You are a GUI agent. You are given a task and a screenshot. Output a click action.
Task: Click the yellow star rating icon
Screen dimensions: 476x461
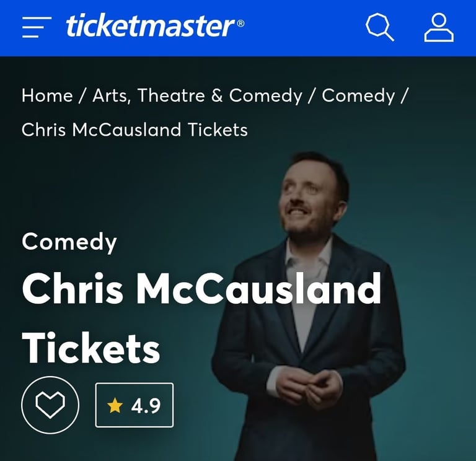(115, 405)
